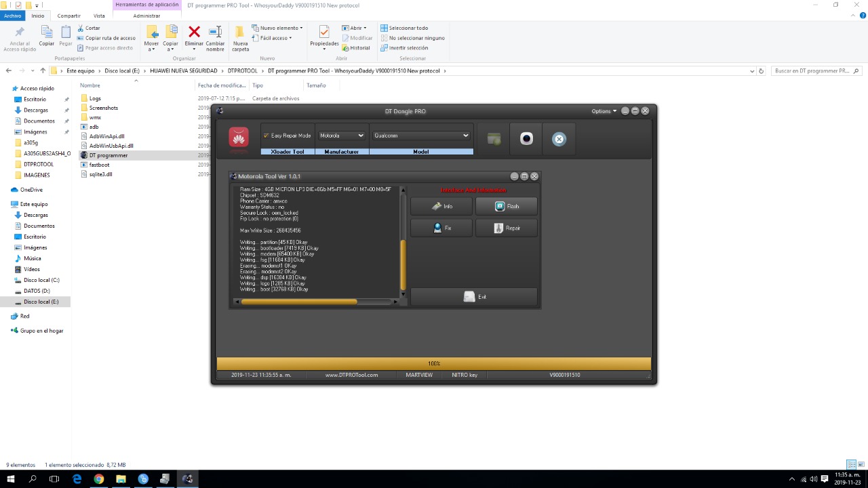The height and width of the screenshot is (488, 868).
Task: Click Anclar al Acceso rápido pin icon
Action: coord(20,32)
